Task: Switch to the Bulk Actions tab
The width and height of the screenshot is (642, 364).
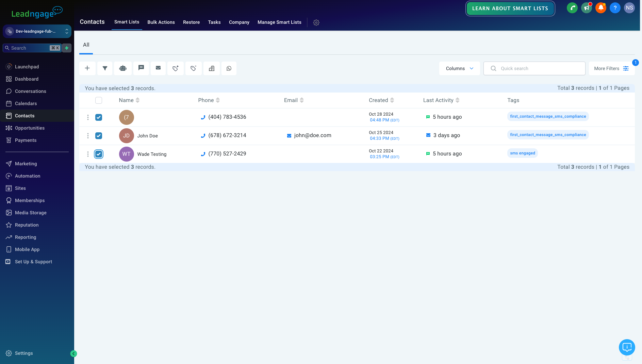Action: pos(161,22)
